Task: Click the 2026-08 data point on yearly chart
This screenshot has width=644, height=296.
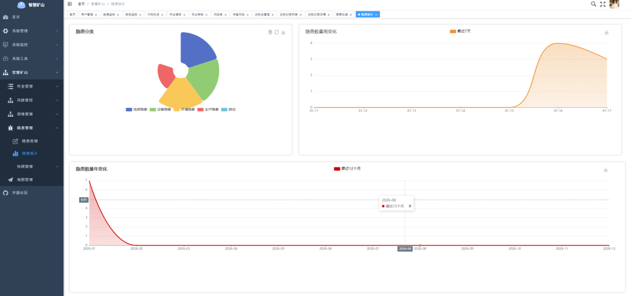Action: pos(420,245)
